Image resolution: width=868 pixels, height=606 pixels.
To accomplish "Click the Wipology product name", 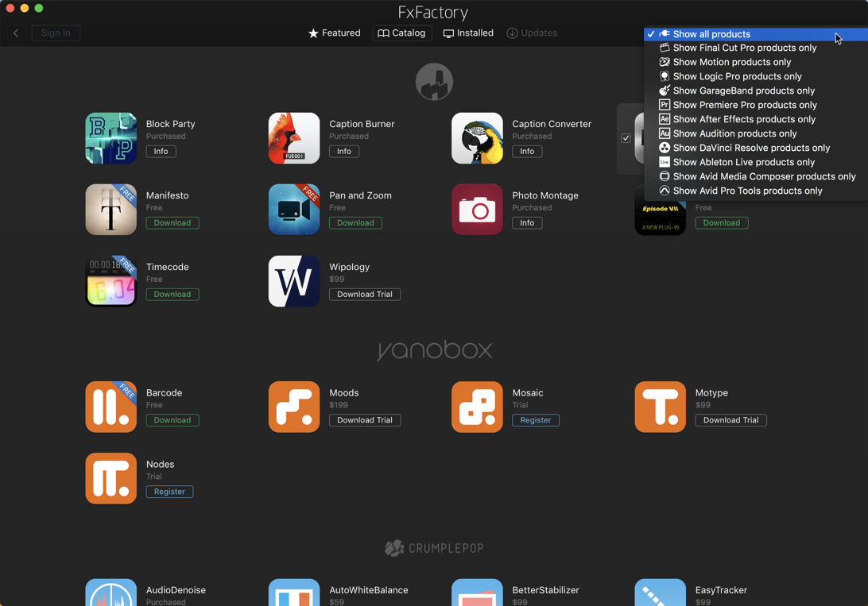I will pos(349,267).
